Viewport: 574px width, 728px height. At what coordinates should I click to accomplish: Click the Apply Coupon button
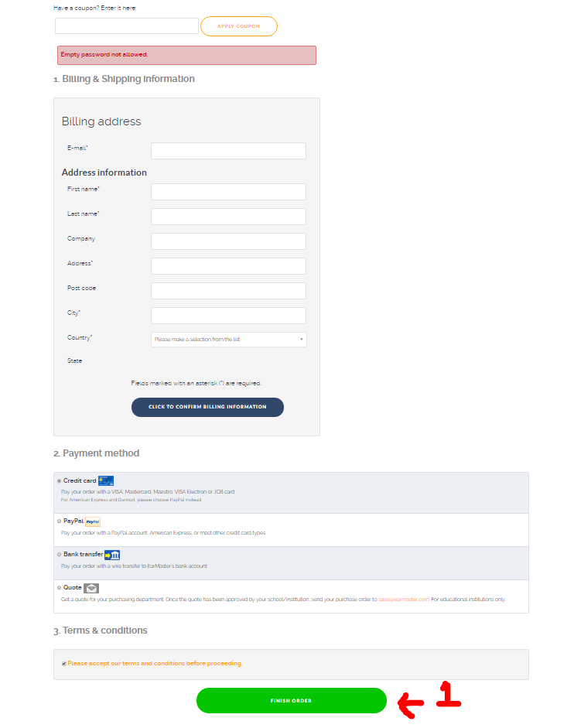click(x=238, y=26)
